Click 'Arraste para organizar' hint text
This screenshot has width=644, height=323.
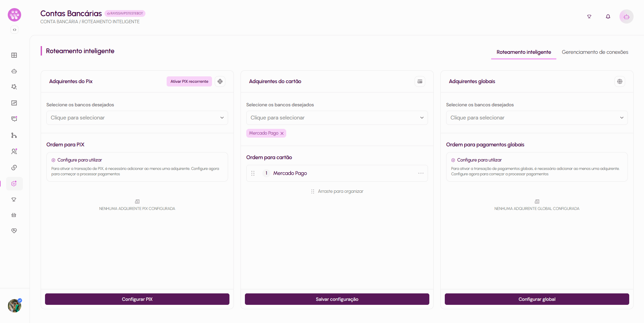tap(341, 191)
